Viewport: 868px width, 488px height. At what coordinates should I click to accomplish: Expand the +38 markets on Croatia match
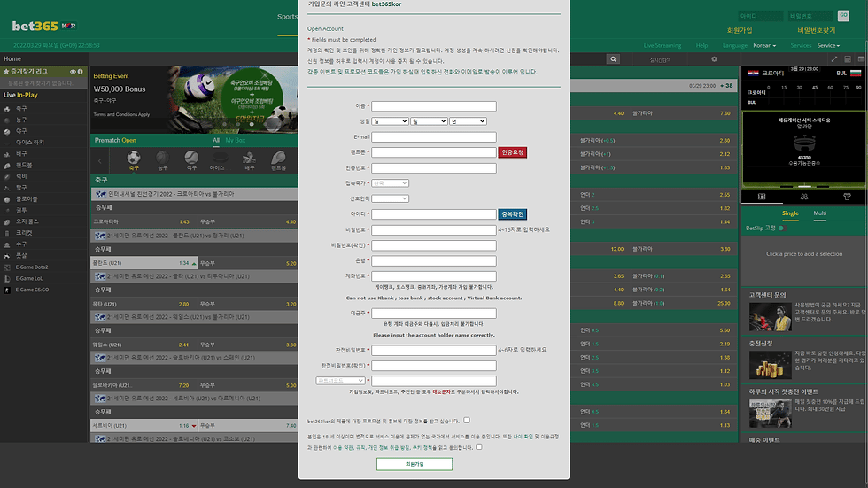click(x=725, y=86)
